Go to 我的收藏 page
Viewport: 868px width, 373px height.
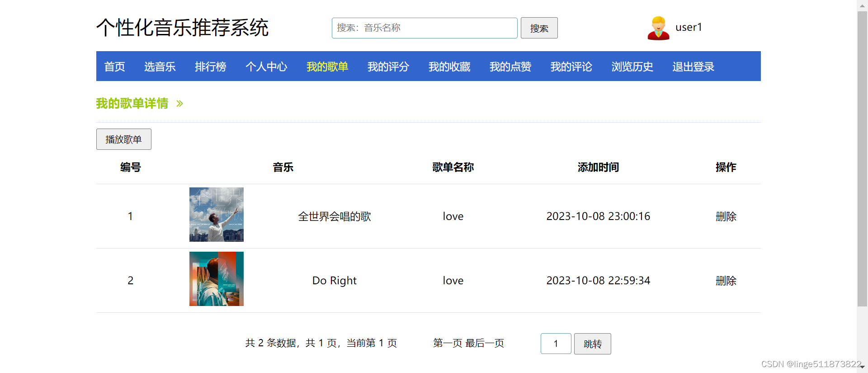pyautogui.click(x=449, y=67)
